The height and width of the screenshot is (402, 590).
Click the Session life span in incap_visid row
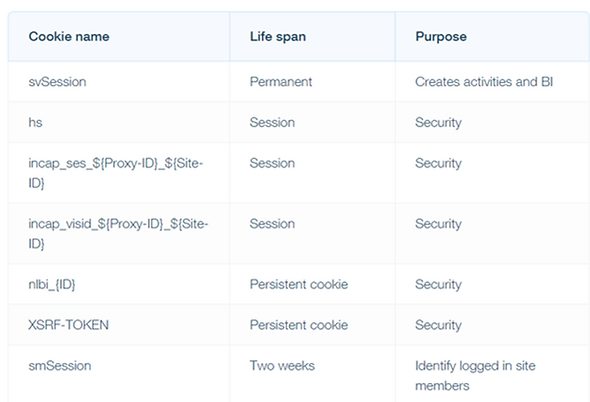coord(272,224)
